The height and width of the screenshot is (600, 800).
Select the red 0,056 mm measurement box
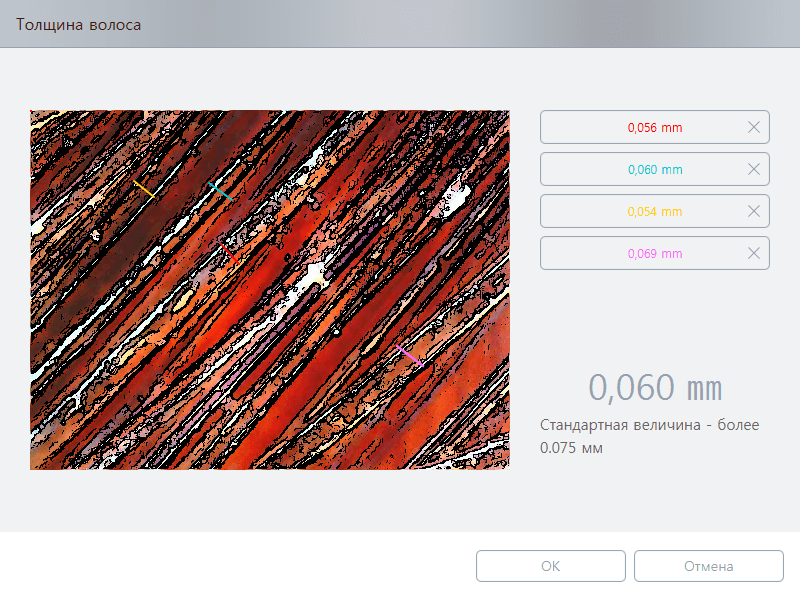[655, 127]
